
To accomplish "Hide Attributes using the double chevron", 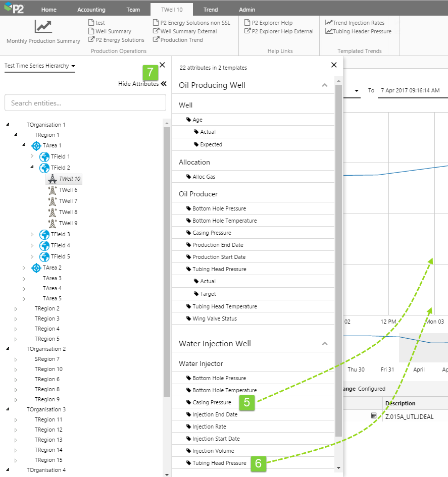I will (164, 84).
